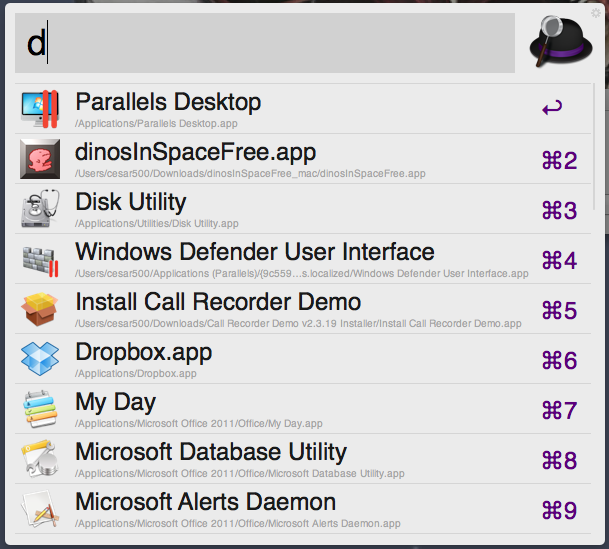
Task: Click the Microsoft Database Utility icon
Action: (40, 459)
